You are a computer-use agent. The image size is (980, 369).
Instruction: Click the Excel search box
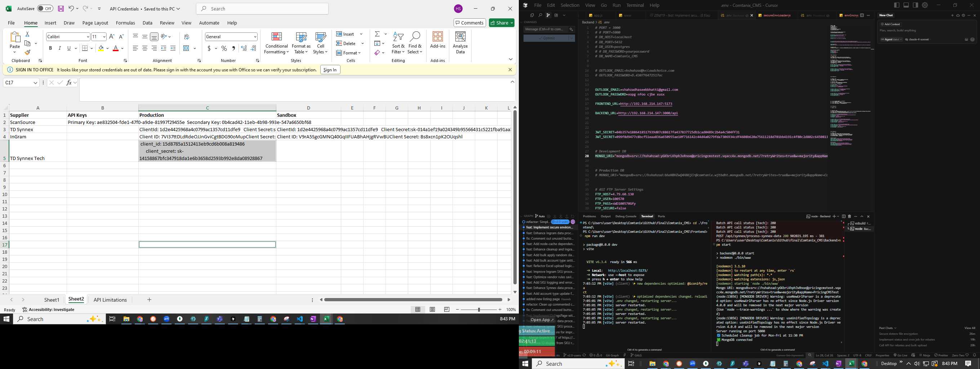click(x=262, y=8)
